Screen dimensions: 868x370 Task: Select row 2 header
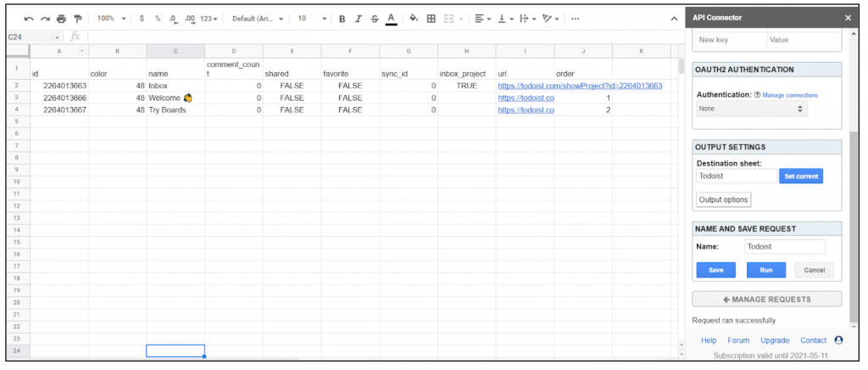point(18,86)
